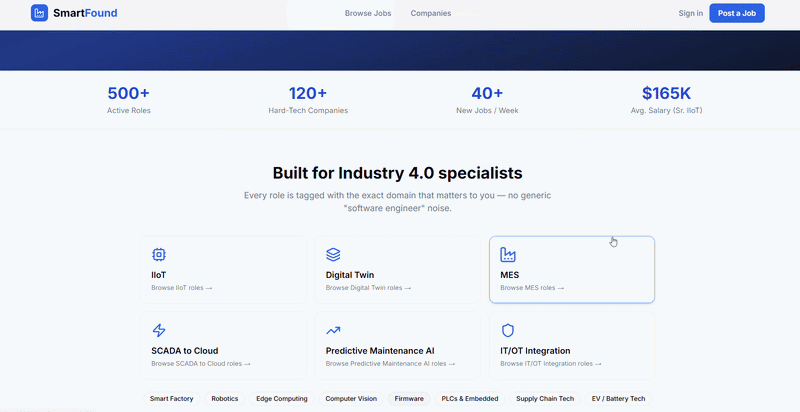Click the IIoT card title
Image resolution: width=800 pixels, height=412 pixels.
[159, 275]
